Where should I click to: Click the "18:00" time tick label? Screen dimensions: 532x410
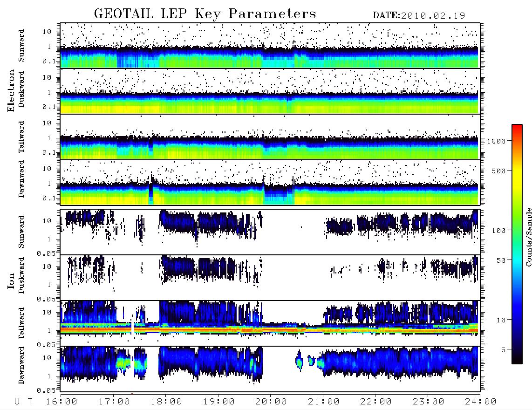click(x=166, y=402)
